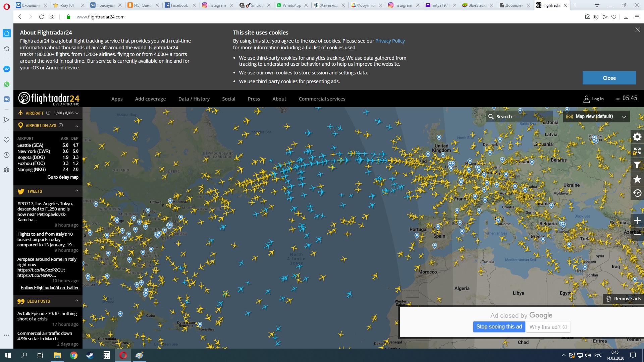Zoom in map with plus button
644x362 pixels.
point(637,221)
